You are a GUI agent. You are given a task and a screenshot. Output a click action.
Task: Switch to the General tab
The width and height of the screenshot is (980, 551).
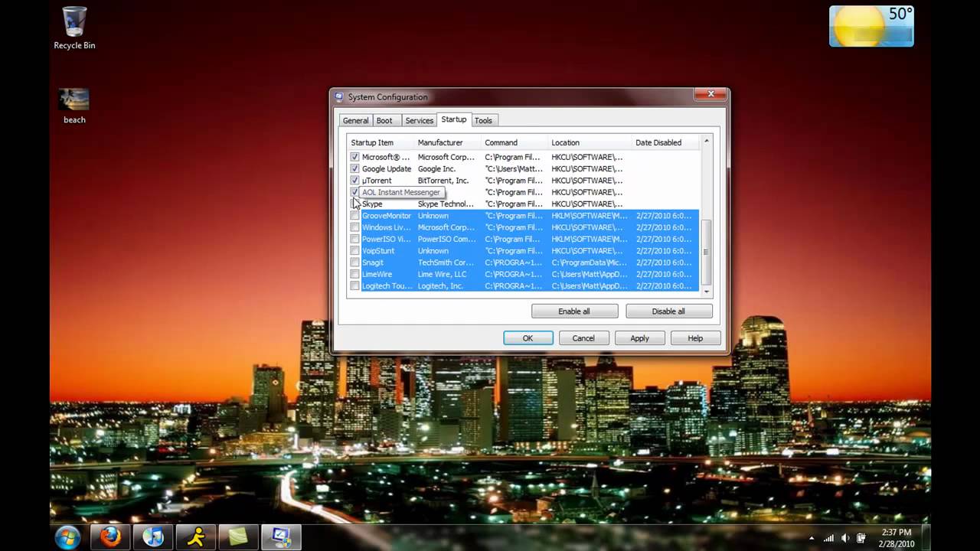[x=355, y=120]
